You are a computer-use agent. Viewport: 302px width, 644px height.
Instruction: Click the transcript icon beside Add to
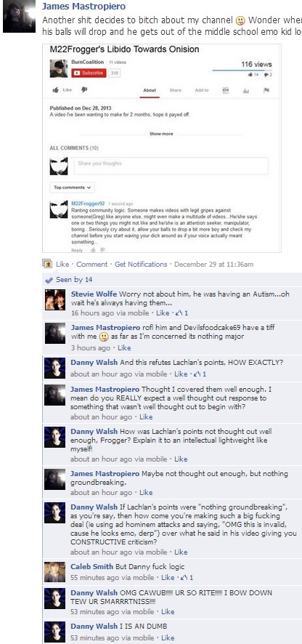tap(225, 90)
